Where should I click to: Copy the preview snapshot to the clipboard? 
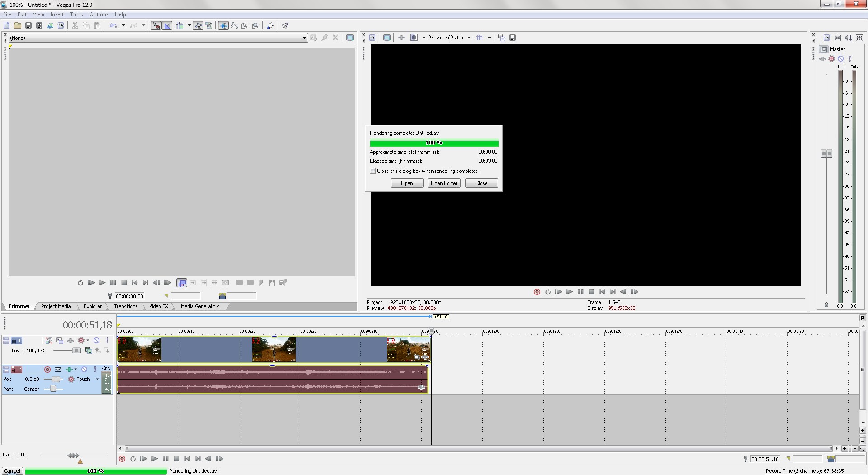(501, 38)
